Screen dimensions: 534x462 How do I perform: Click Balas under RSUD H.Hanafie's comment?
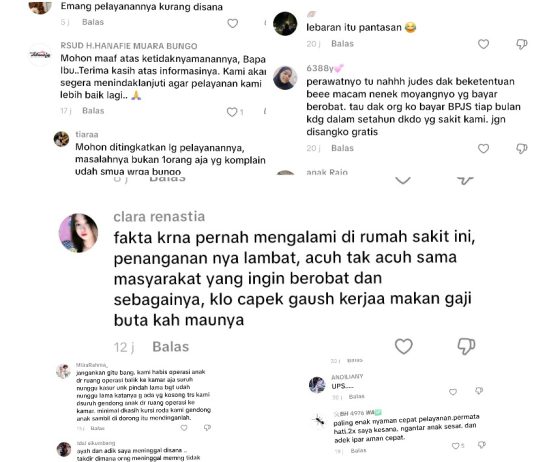(93, 111)
